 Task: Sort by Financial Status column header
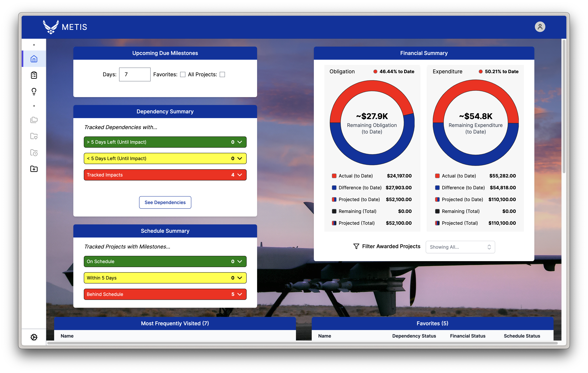467,336
